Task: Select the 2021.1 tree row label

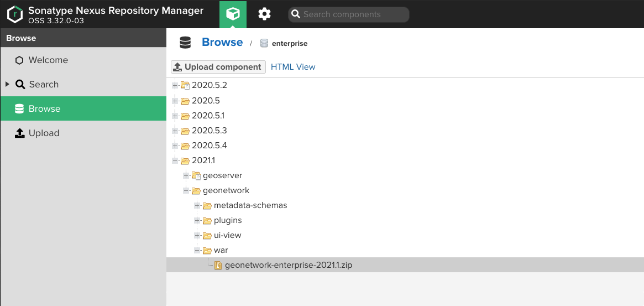Action: coord(204,160)
